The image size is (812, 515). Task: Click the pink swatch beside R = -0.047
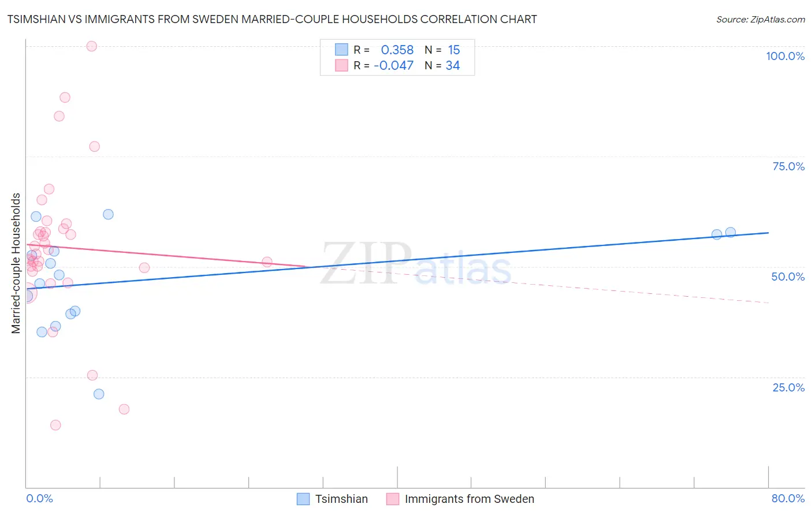tap(341, 66)
